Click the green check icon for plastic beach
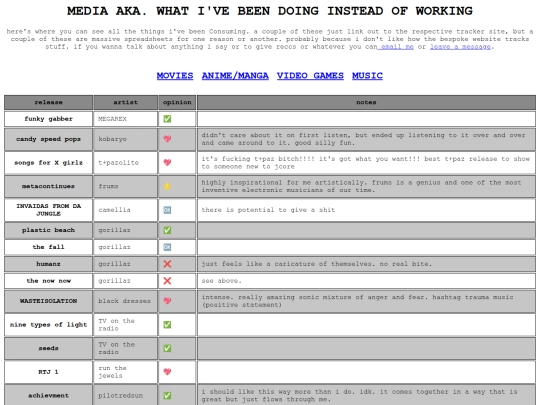540x405 pixels. (x=167, y=230)
